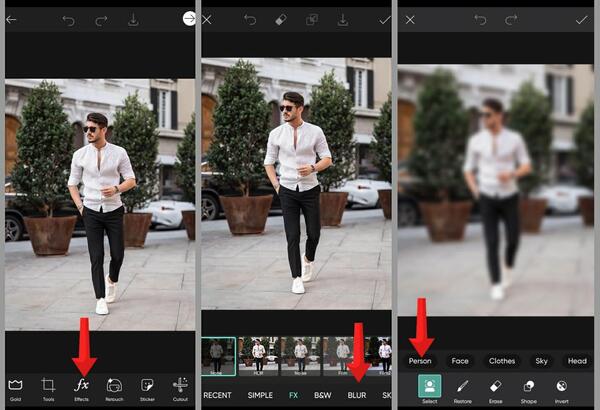This screenshot has height=410, width=600.
Task: Pick the HDR effect thumbnail
Action: pyautogui.click(x=259, y=356)
